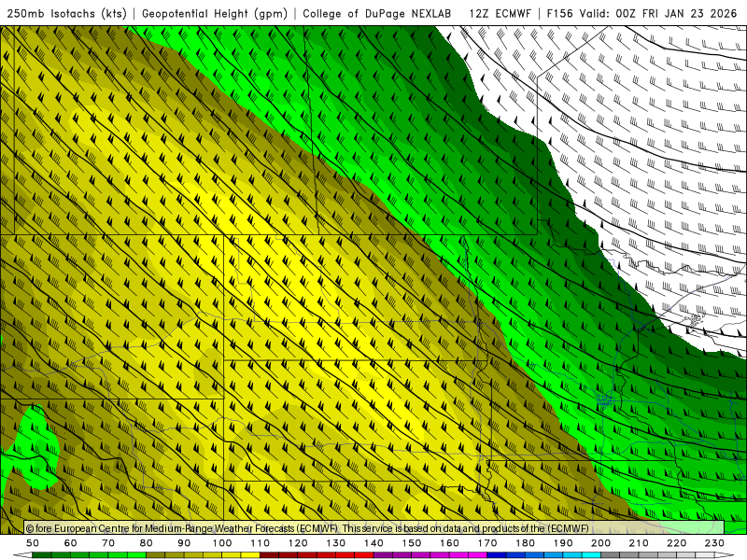The height and width of the screenshot is (560, 747).
Task: Click the "190" value on the color scale
Action: [563, 543]
